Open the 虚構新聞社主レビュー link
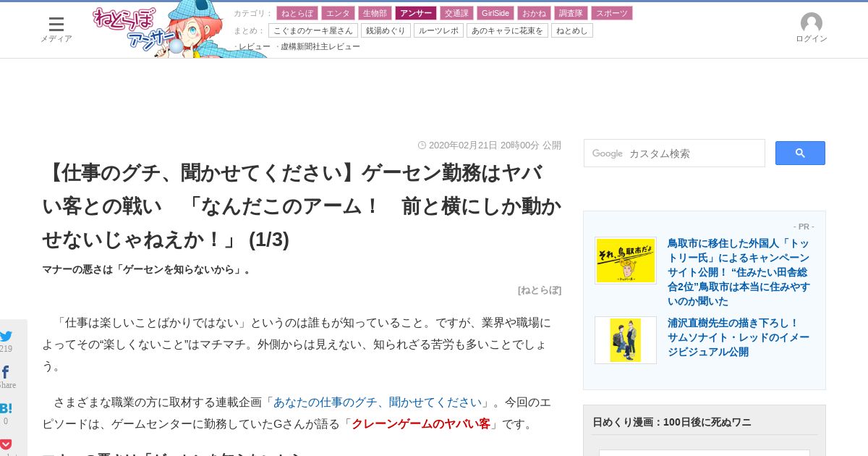 (320, 46)
